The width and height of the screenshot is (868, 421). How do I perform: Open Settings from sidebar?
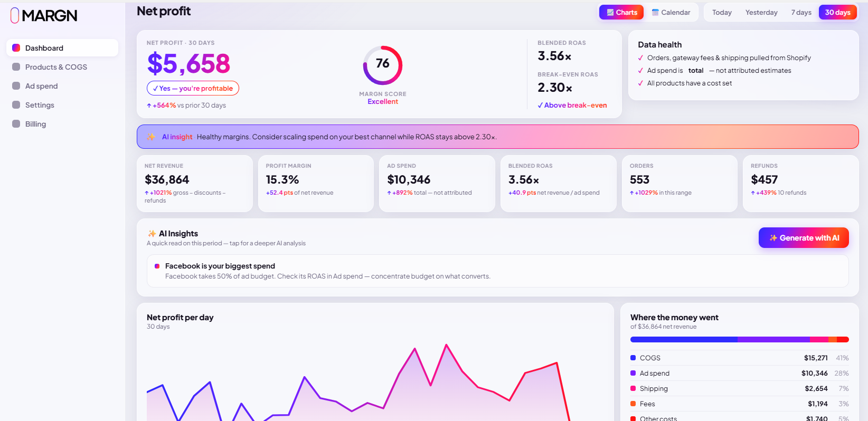(x=62, y=105)
